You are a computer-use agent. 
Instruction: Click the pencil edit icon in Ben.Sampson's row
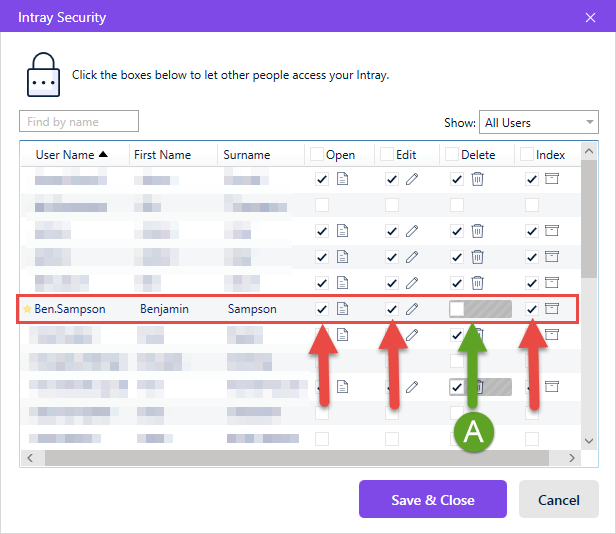point(412,309)
